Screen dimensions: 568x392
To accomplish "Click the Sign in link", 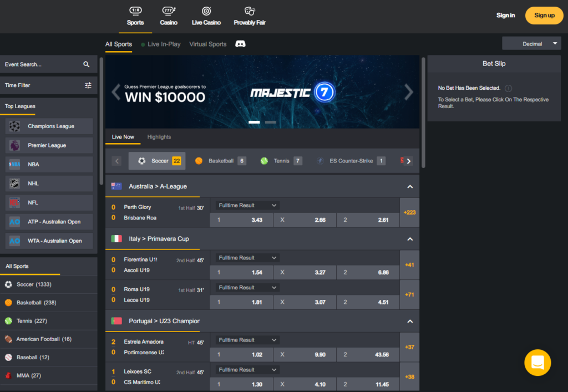I will 505,15.
